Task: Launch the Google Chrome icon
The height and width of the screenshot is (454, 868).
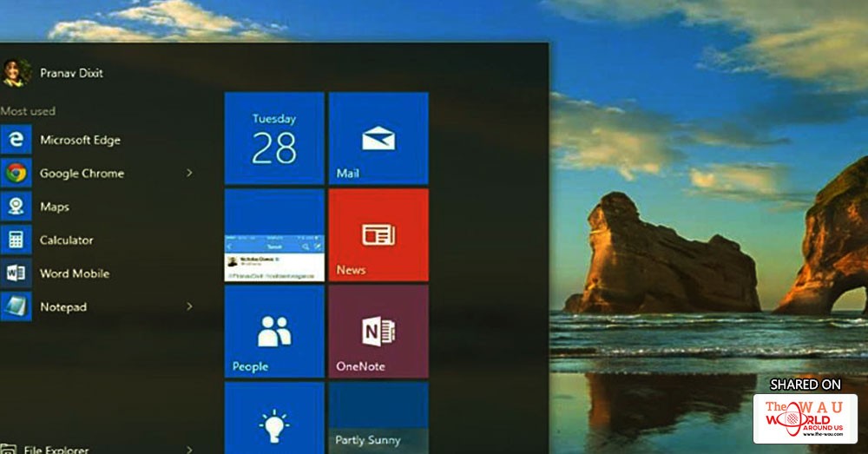Action: 16,173
